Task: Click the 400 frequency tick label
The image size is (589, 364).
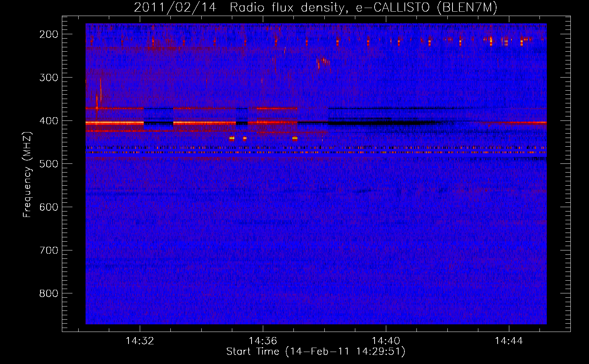Action: (48, 121)
